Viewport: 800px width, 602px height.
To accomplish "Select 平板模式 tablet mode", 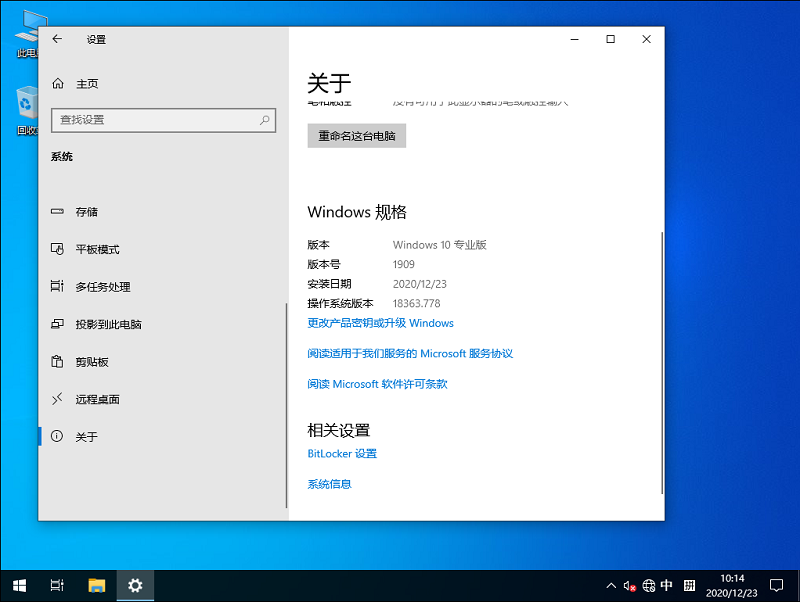I will pos(97,249).
